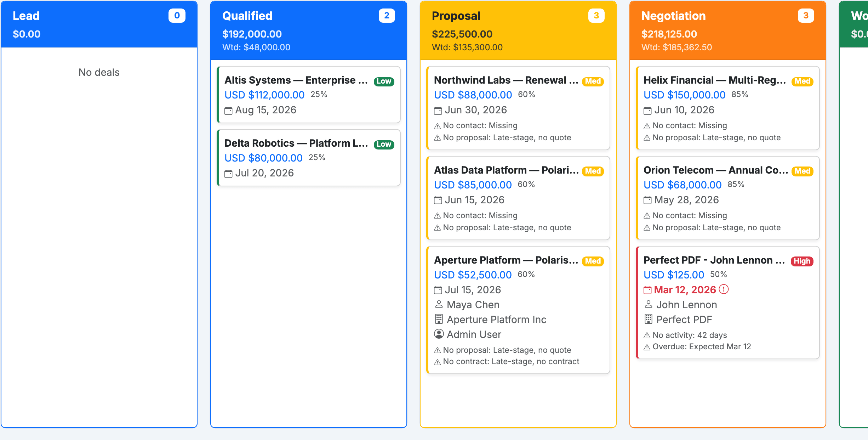Click Med badge on Northwind Labs deal
This screenshot has height=440, width=868.
(593, 81)
